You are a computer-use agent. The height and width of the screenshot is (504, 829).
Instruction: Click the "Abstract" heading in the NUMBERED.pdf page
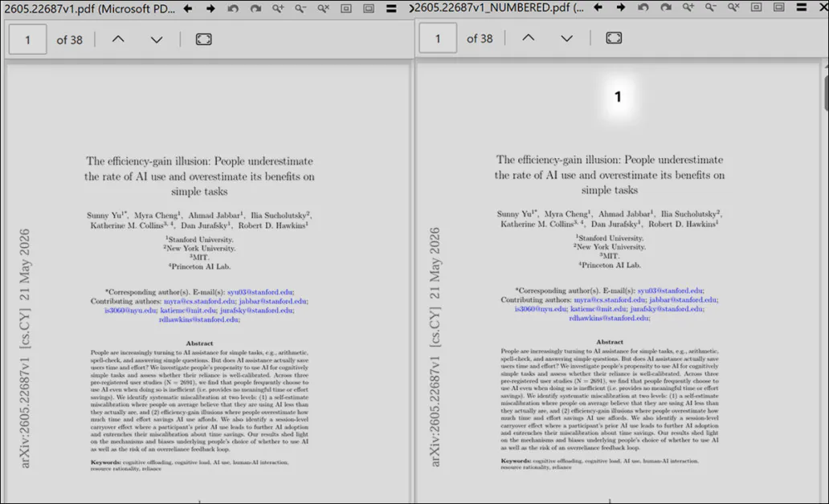[x=610, y=342]
